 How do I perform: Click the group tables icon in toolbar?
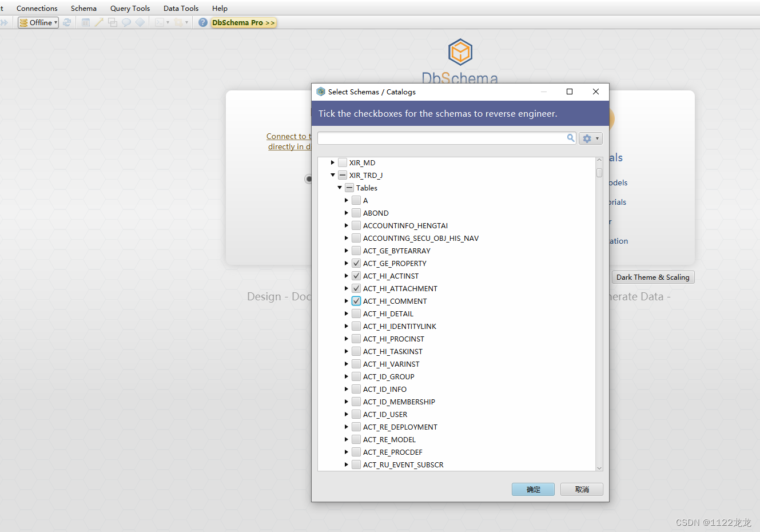(x=113, y=22)
